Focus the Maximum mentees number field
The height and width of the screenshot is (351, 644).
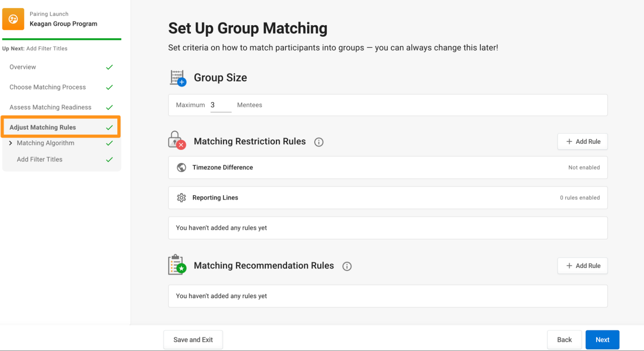221,105
